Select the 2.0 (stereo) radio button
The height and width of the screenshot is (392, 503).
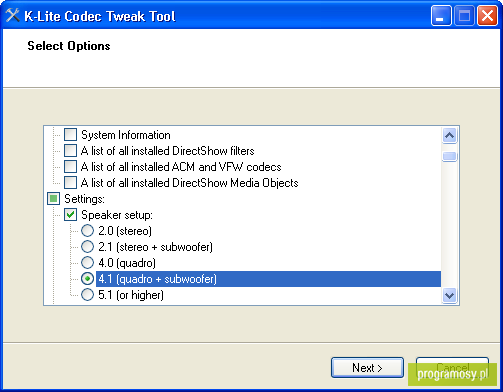click(x=87, y=231)
